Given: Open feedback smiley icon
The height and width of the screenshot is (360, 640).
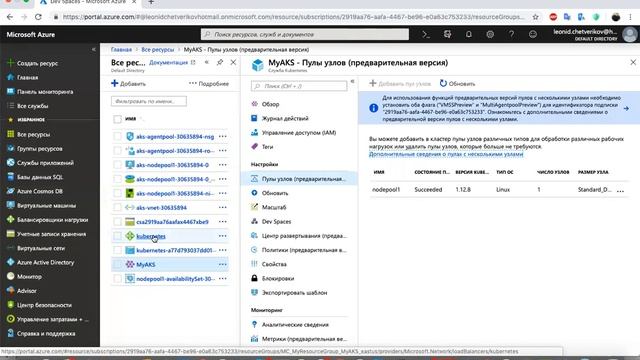Looking at the screenshot, I should coord(533,35).
